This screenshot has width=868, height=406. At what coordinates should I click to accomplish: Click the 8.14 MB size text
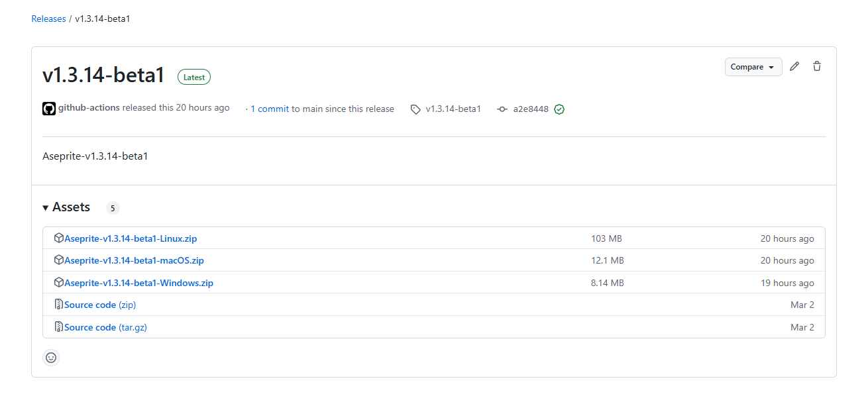(608, 283)
